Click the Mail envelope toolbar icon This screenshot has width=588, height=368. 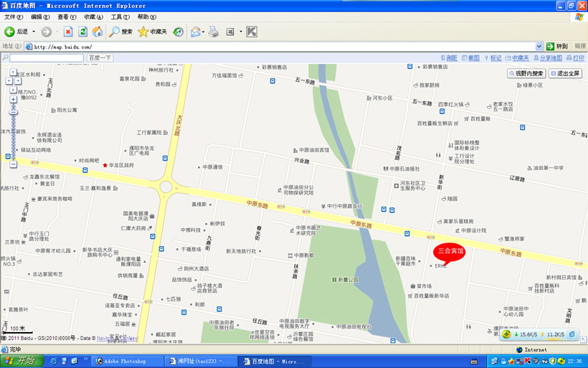195,32
